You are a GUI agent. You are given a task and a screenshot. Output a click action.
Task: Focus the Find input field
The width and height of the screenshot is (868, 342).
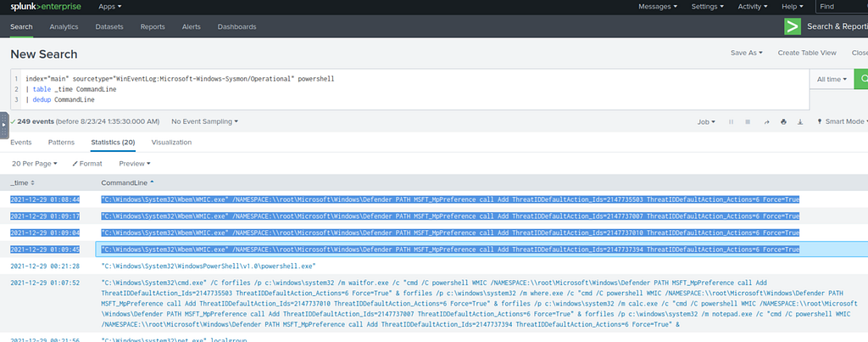(842, 7)
